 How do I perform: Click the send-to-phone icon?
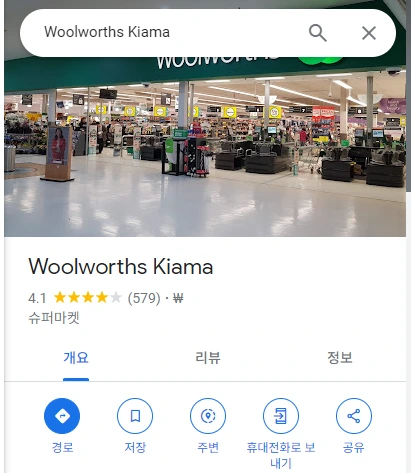(x=281, y=416)
